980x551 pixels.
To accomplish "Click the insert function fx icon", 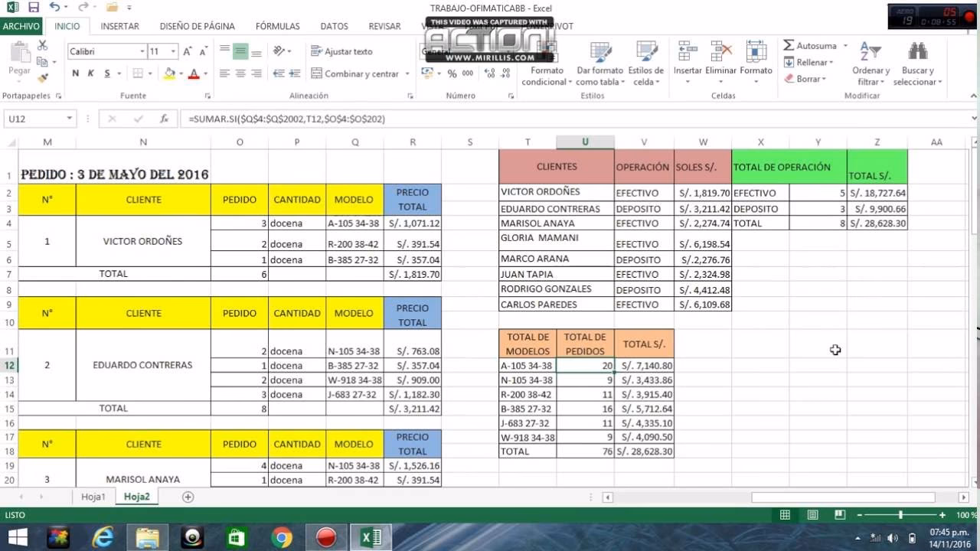I will click(164, 119).
